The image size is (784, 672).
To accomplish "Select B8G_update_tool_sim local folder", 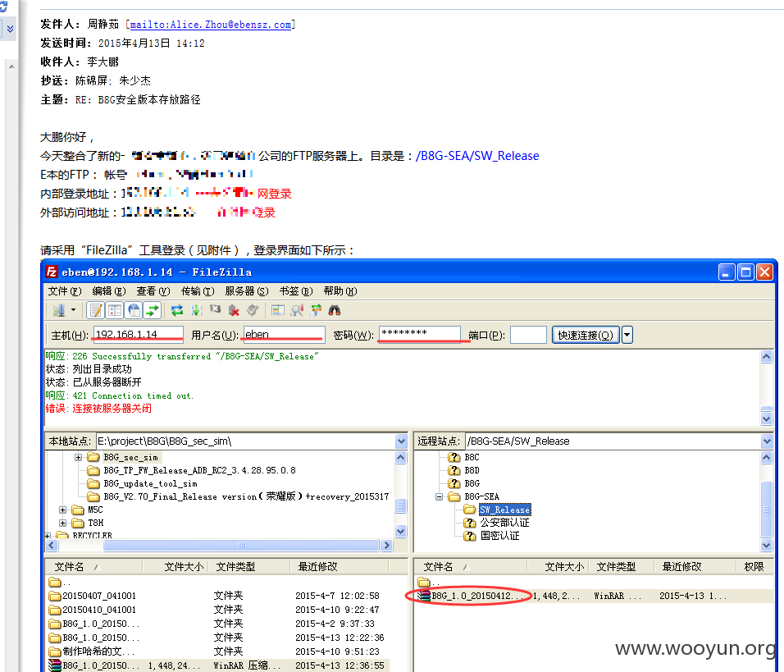I will [150, 484].
